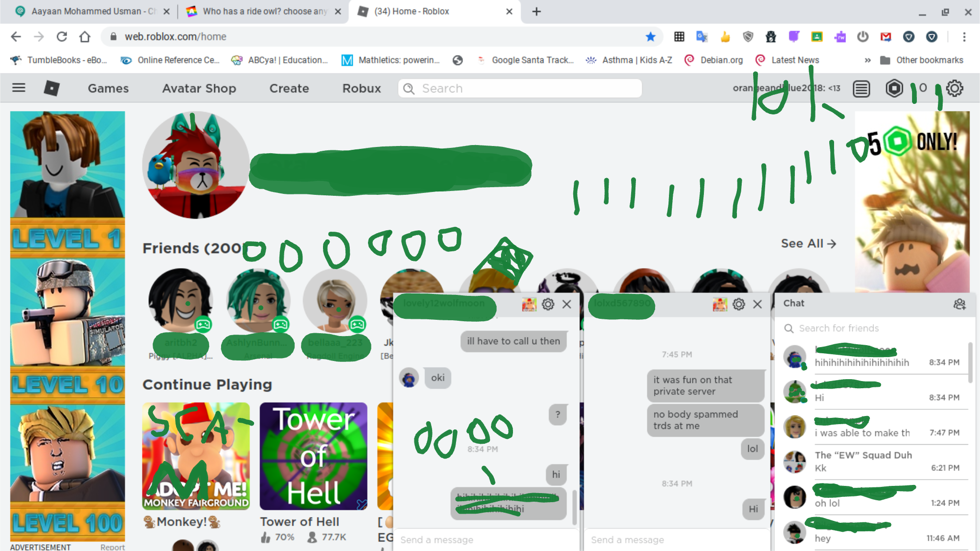Click the Create menu tab

coord(289,88)
